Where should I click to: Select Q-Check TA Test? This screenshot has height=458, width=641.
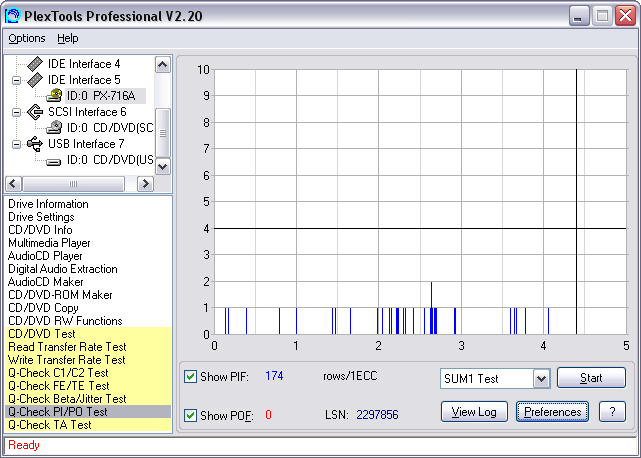point(88,425)
